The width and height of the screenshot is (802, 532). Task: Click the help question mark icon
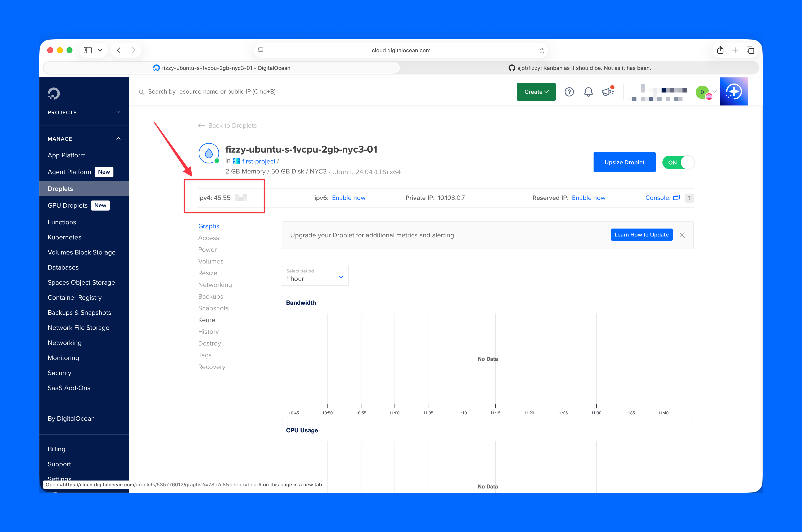(569, 92)
